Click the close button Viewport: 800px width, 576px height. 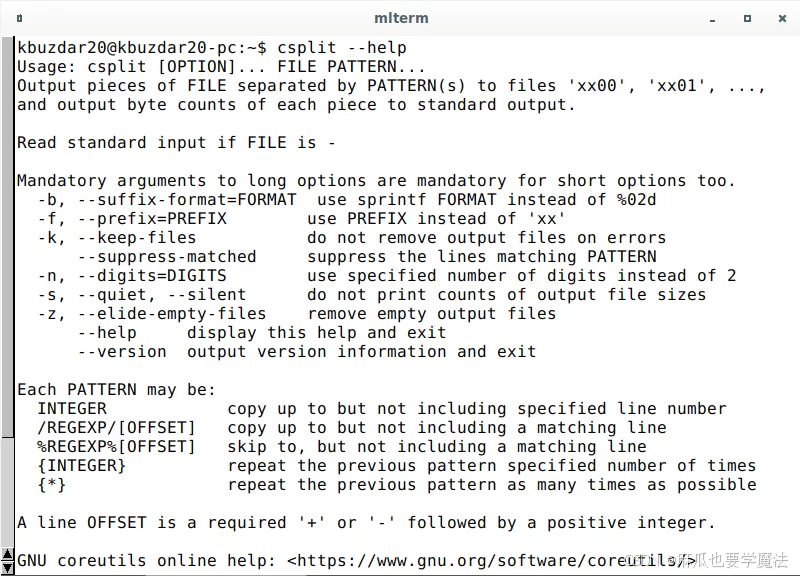[x=781, y=18]
